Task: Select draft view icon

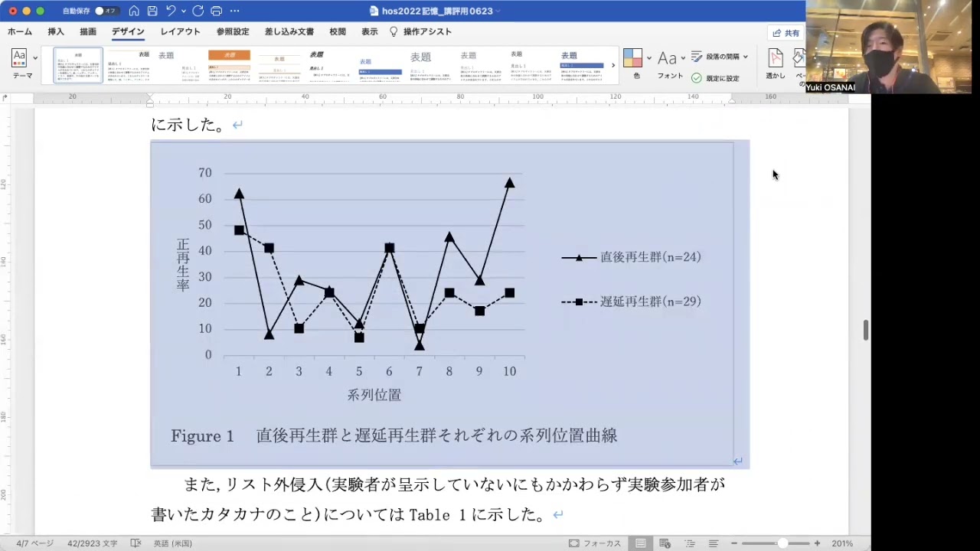Action: point(713,543)
